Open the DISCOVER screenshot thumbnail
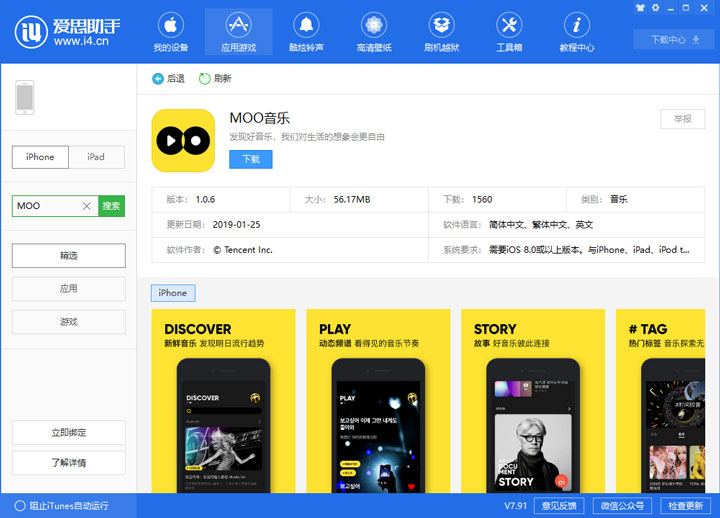The width and height of the screenshot is (720, 518). [x=224, y=401]
